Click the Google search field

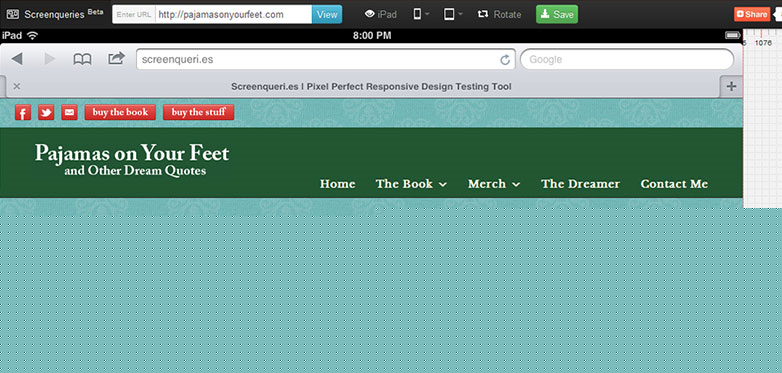click(627, 59)
